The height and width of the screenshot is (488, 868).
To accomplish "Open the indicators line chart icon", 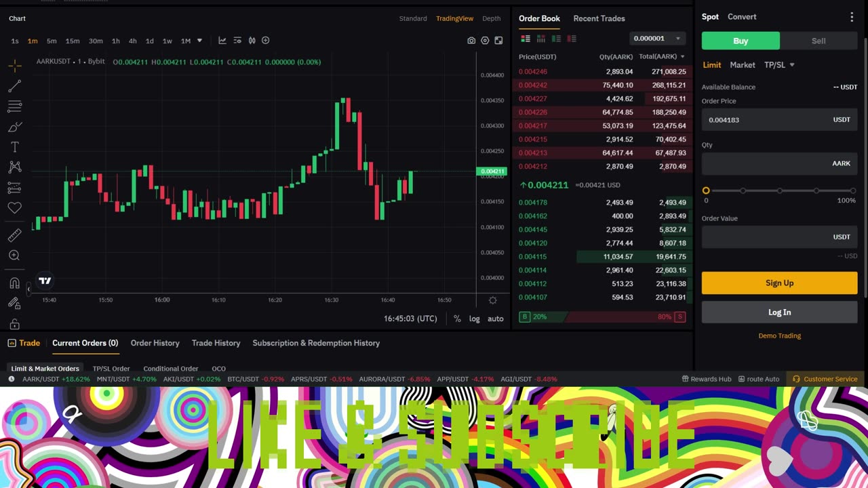I will tap(222, 41).
